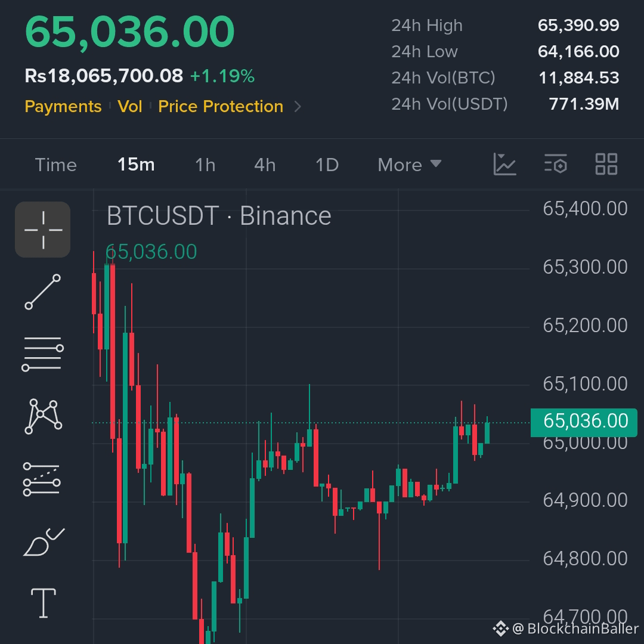Click the 64,800.00 price axis label

(585, 559)
